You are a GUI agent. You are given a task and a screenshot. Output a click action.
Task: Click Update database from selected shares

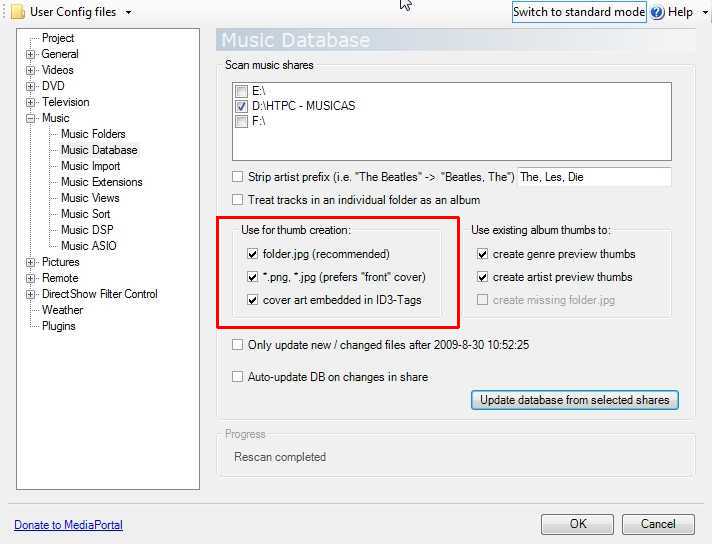574,400
